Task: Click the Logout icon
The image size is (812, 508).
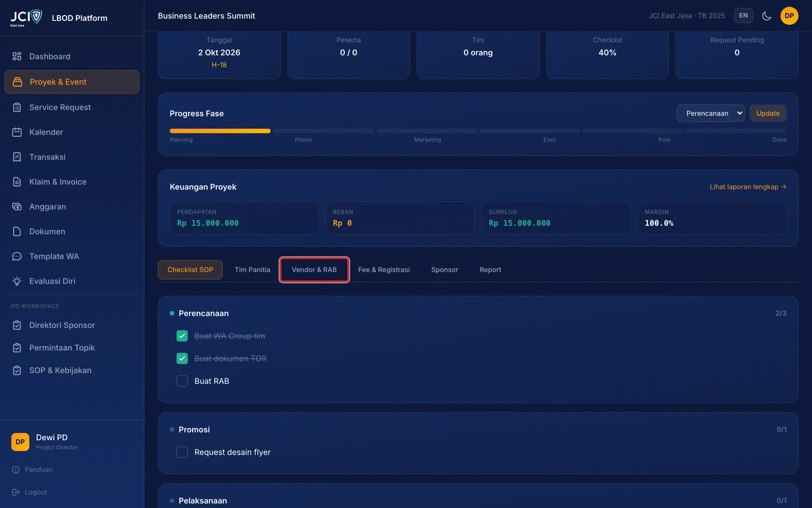Action: point(16,492)
